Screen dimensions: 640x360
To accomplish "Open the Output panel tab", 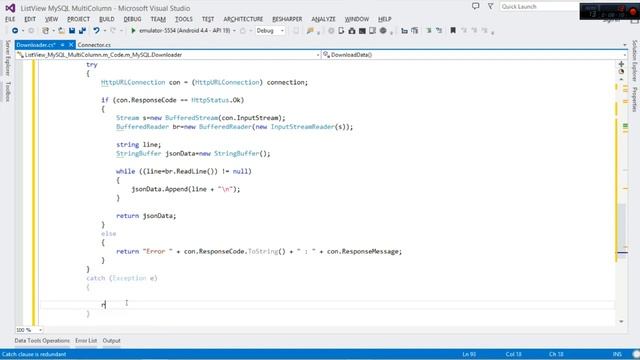I will coord(111,340).
